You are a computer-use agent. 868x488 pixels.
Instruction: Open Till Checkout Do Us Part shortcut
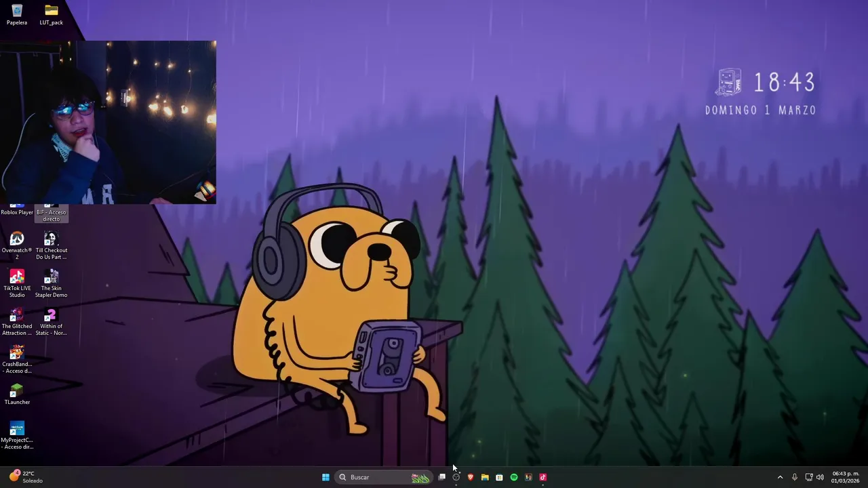pyautogui.click(x=52, y=245)
